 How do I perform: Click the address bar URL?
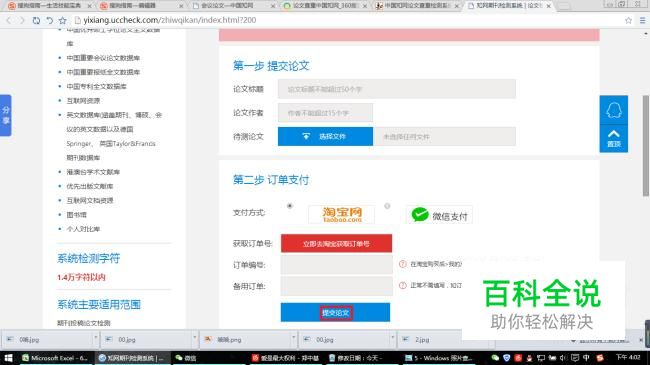[170, 20]
